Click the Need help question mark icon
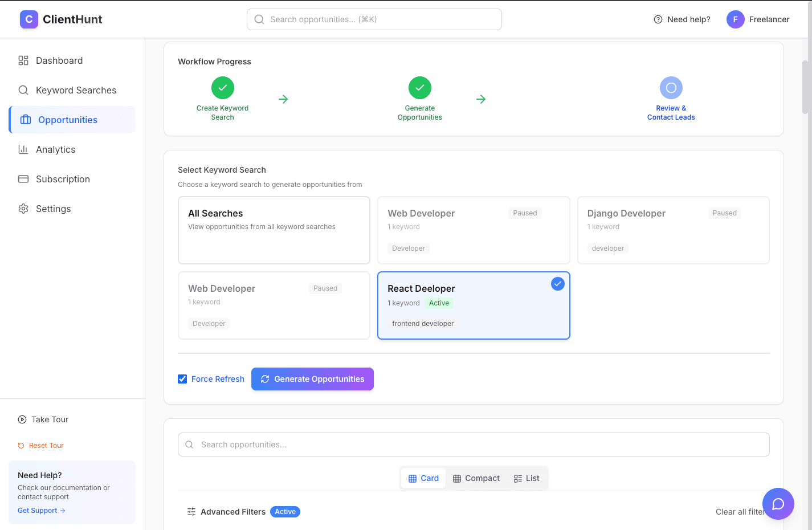This screenshot has width=812, height=530. (x=658, y=19)
